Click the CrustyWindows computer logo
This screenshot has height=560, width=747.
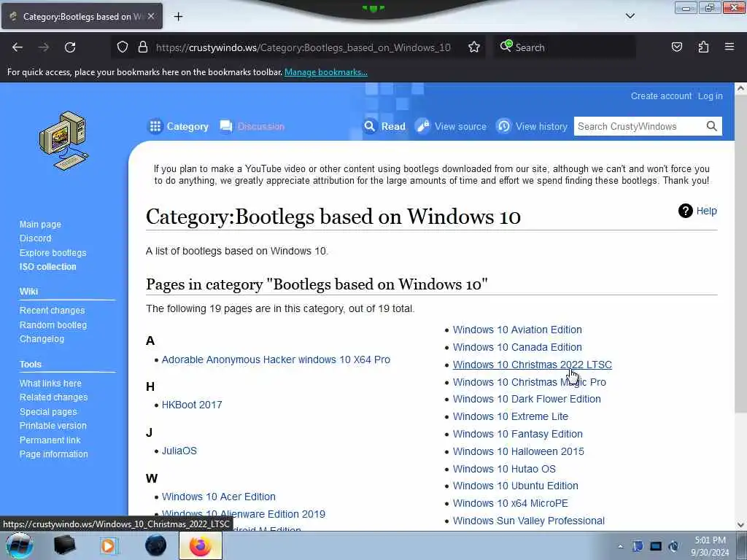click(64, 141)
